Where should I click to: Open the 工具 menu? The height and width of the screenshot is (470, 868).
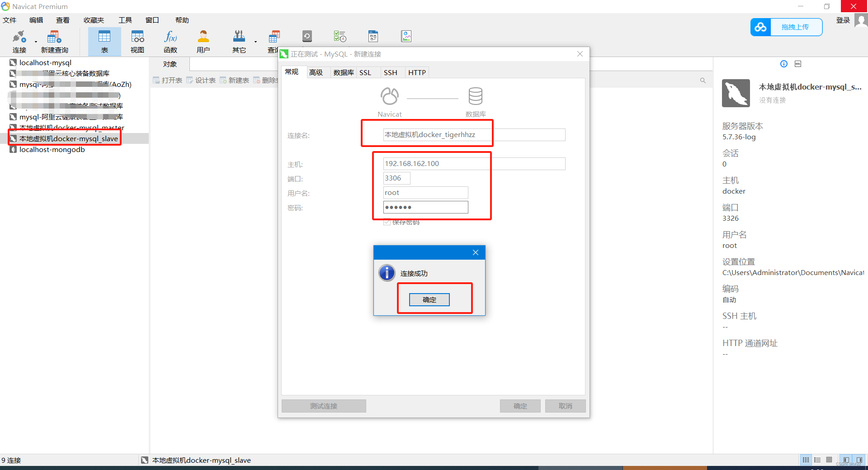point(125,20)
